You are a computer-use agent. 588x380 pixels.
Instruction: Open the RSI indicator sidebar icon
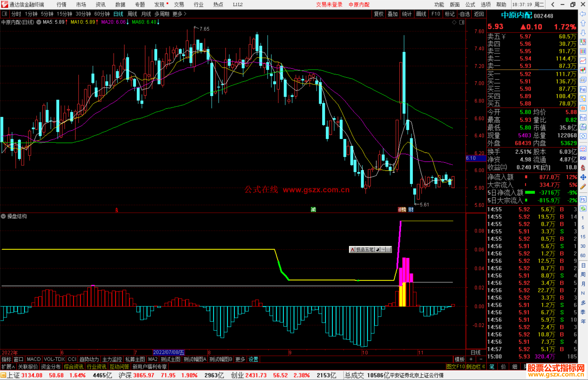coord(583,158)
